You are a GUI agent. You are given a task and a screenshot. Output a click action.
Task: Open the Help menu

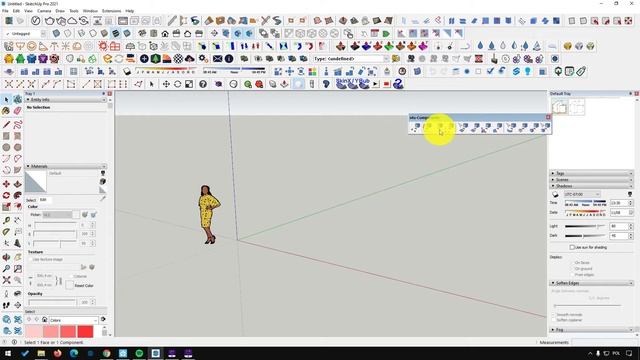(x=130, y=11)
